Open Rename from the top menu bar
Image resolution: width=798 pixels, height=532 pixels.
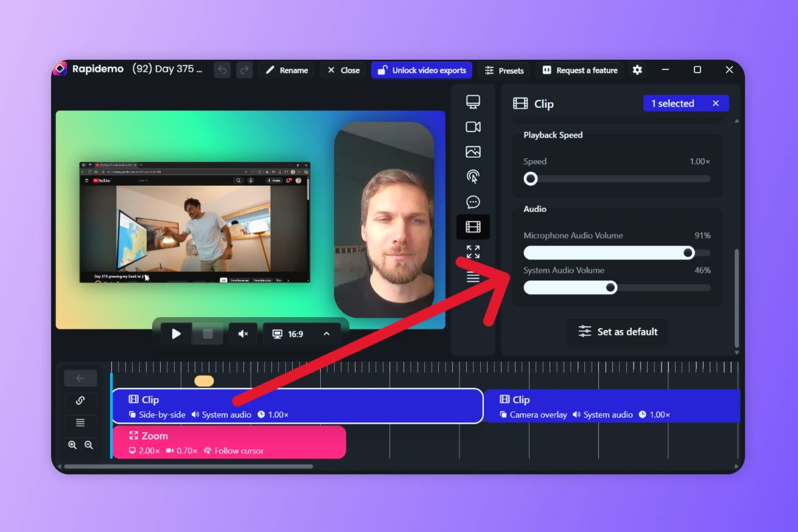(286, 70)
